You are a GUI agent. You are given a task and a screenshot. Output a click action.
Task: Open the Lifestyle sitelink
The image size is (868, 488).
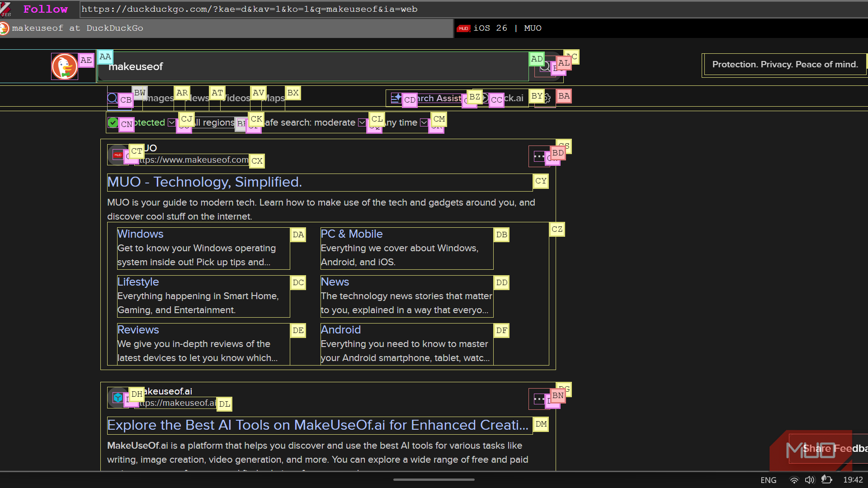138,282
